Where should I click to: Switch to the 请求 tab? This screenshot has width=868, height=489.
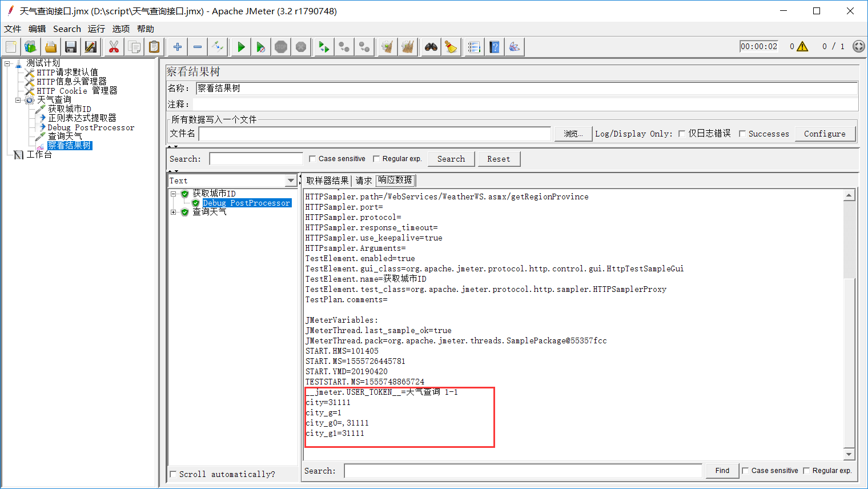pyautogui.click(x=364, y=181)
